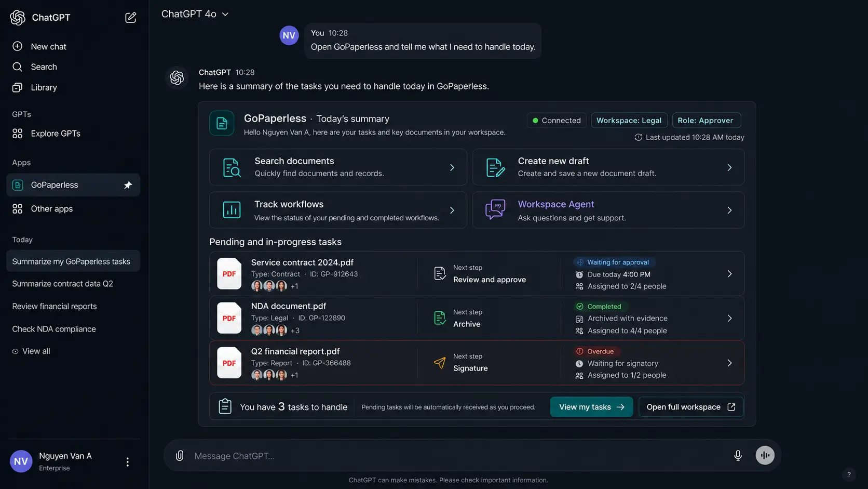
Task: Click the Create new draft pencil icon
Action: click(495, 167)
